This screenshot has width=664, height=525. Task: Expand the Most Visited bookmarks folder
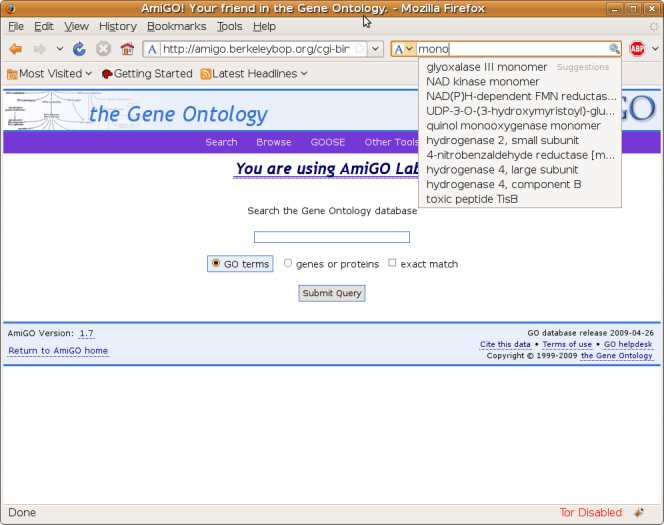pyautogui.click(x=50, y=74)
